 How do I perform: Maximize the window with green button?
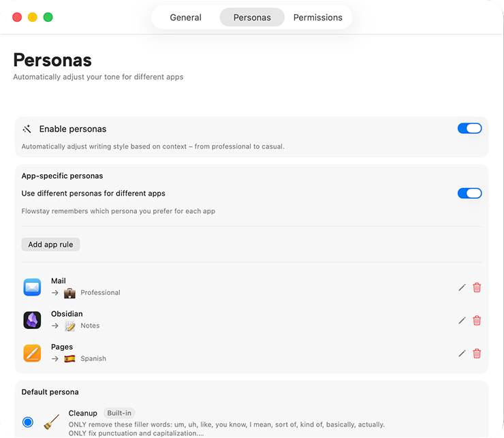click(48, 17)
